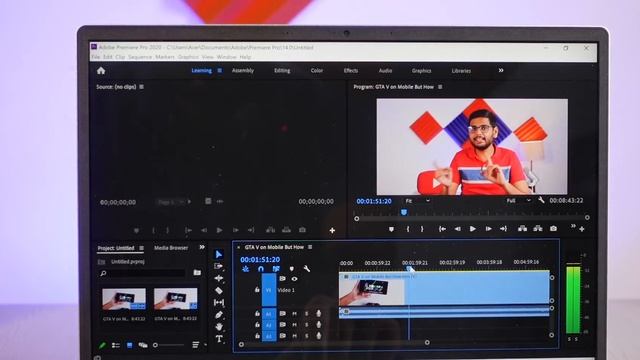
Task: Adjust Project panel thumbnail zoom slider
Action: (x=169, y=345)
